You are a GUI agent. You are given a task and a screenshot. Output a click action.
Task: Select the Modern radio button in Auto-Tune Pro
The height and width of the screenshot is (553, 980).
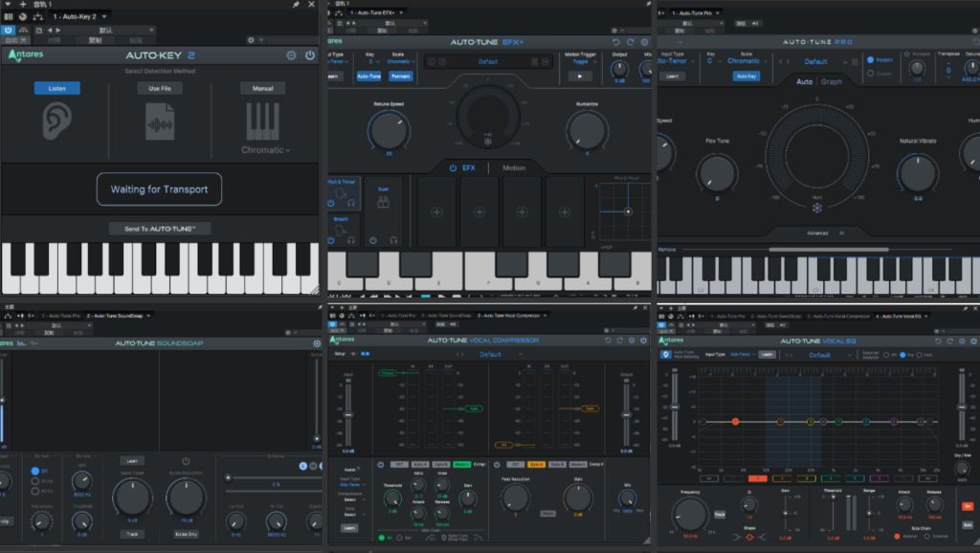click(x=871, y=60)
